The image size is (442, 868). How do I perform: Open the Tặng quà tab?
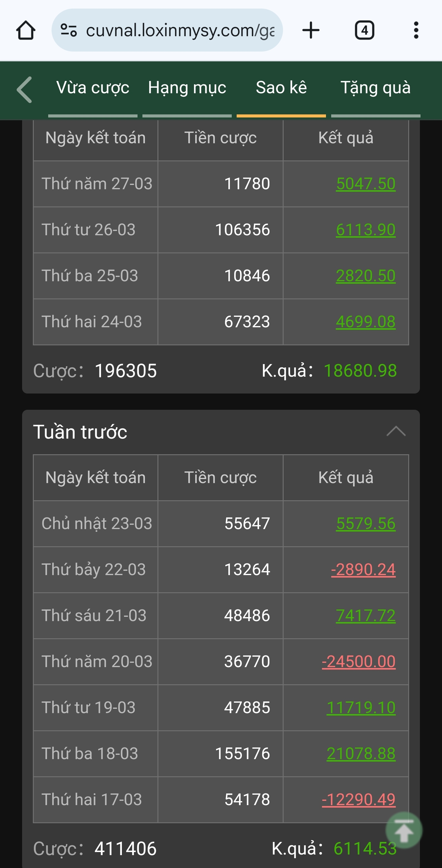click(376, 88)
